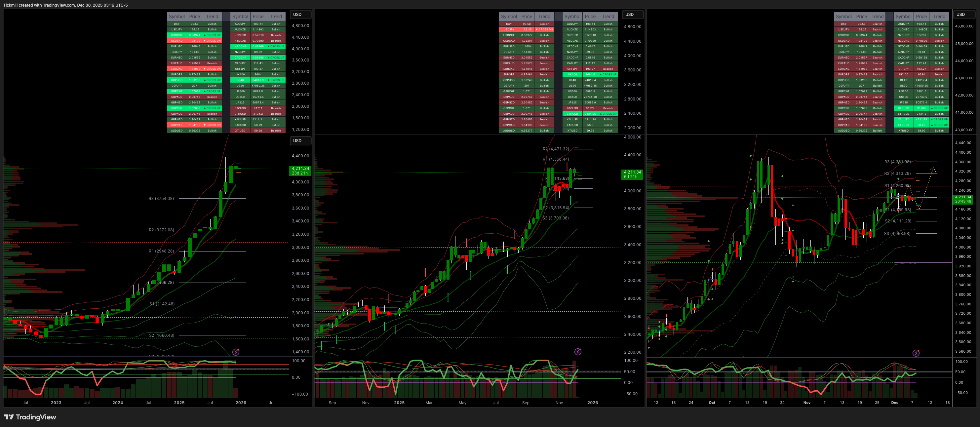The width and height of the screenshot is (980, 427).
Task: Click the 2023 label on the time axis
Action: click(x=56, y=403)
